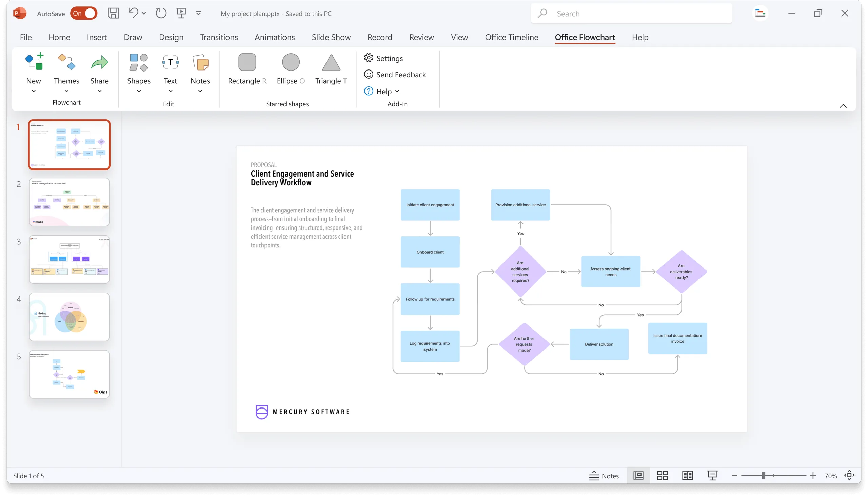868x497 pixels.
Task: Toggle Notes pane in status bar
Action: pos(604,476)
